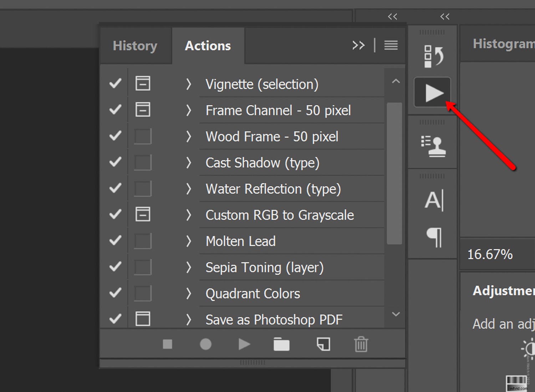Create a new action with the new-action icon
The width and height of the screenshot is (535, 392).
(323, 344)
